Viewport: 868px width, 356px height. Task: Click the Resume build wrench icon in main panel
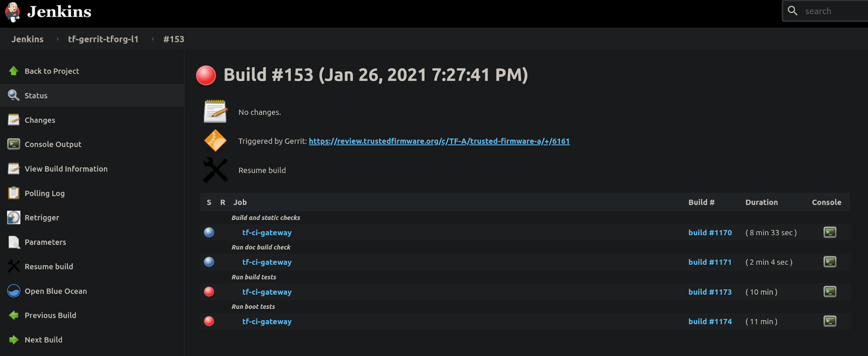215,170
